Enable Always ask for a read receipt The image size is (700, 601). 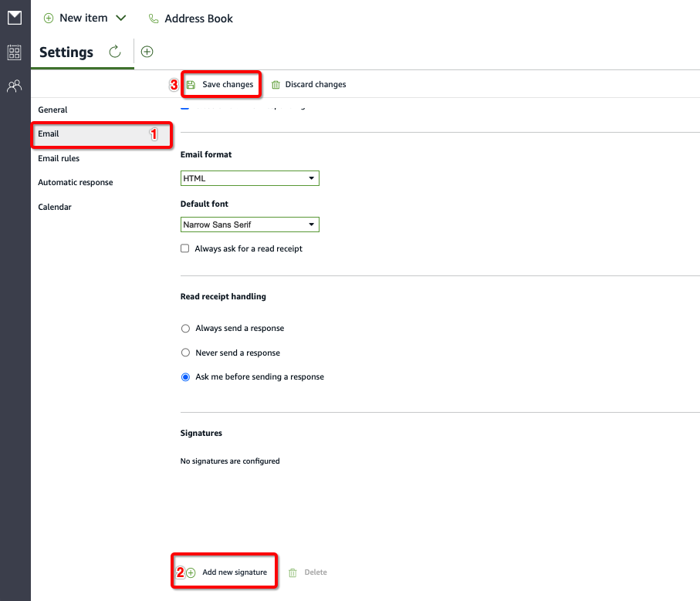[184, 248]
